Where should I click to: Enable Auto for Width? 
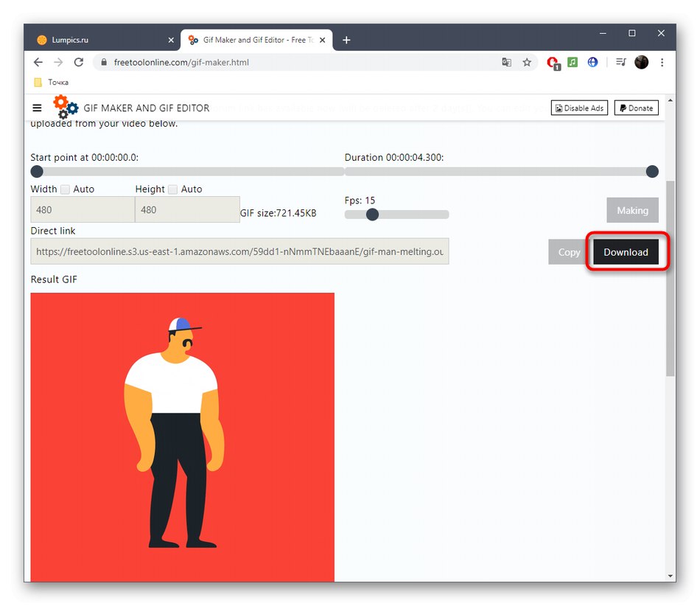coord(65,189)
